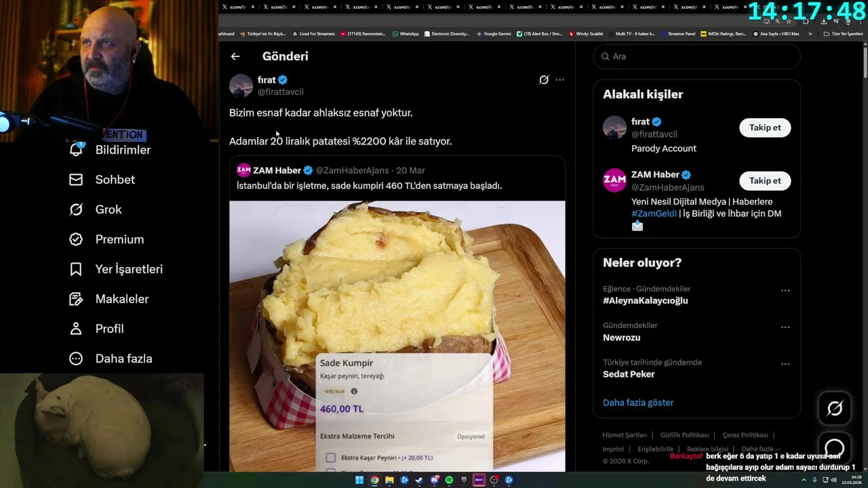Open the IMDb: Ratings bookmark

[723, 34]
